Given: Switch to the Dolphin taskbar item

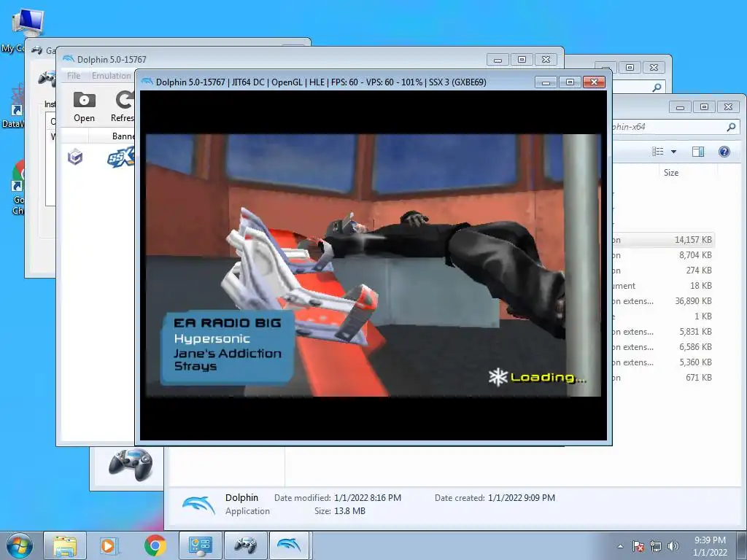Looking at the screenshot, I should point(290,545).
